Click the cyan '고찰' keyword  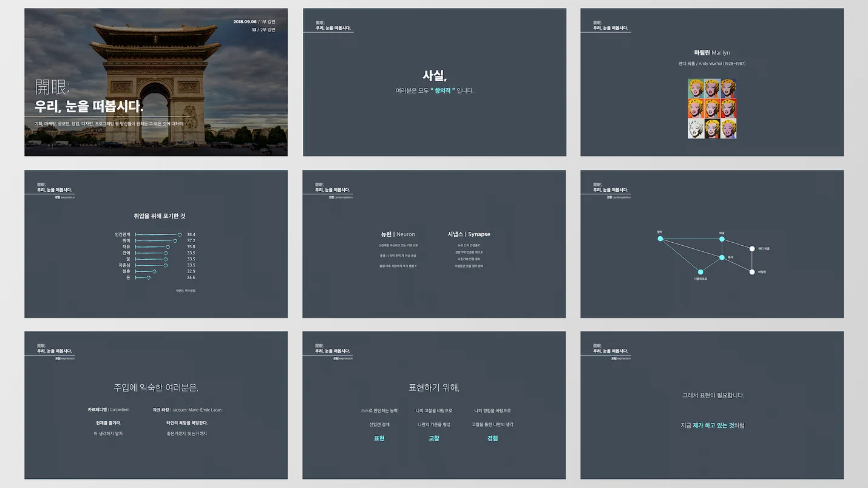(x=434, y=438)
